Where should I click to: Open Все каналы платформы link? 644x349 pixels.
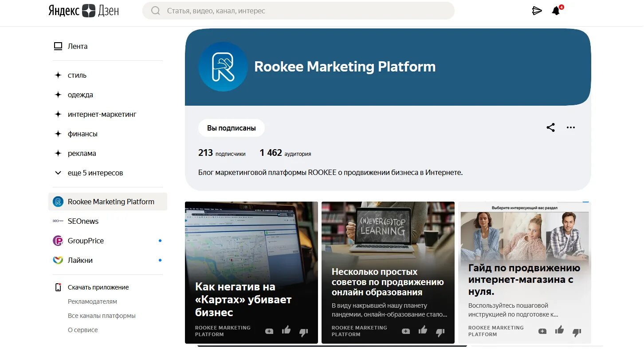(x=102, y=316)
